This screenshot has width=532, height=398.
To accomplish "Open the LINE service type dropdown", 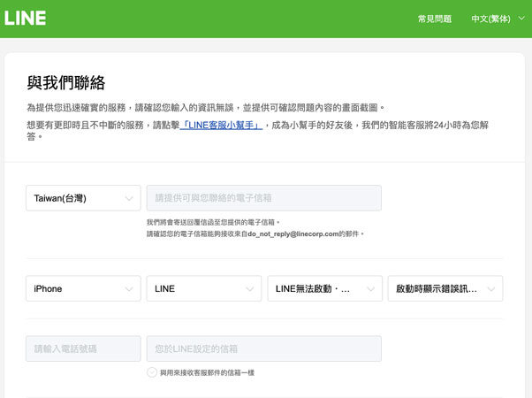I will coord(203,288).
